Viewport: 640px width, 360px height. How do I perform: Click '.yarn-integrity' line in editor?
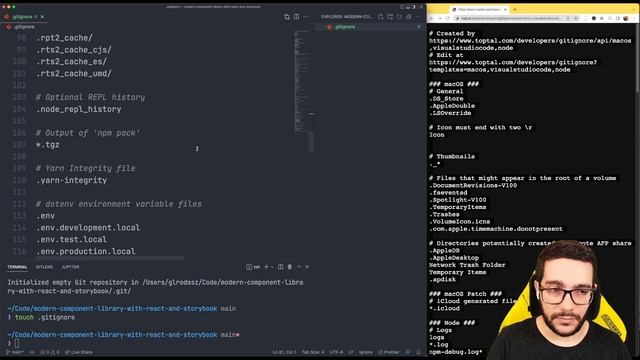71,180
